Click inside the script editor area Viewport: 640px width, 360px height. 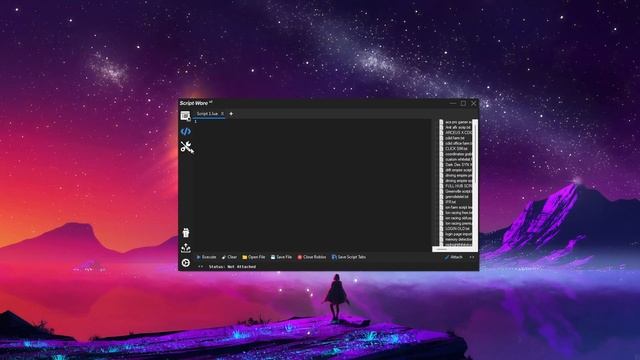(x=312, y=184)
